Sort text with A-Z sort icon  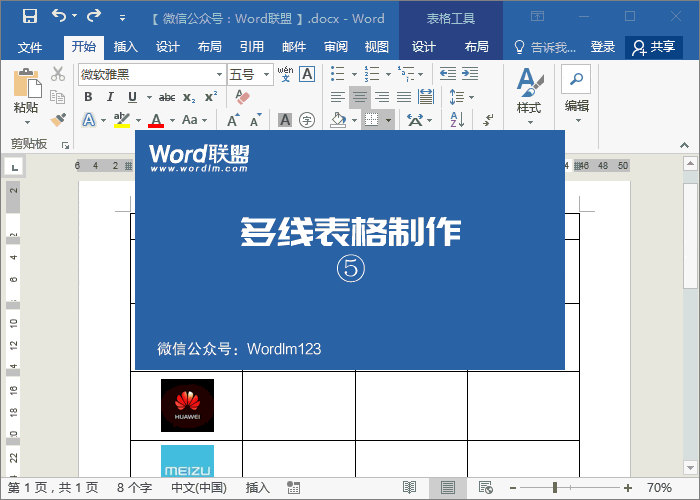click(x=457, y=120)
